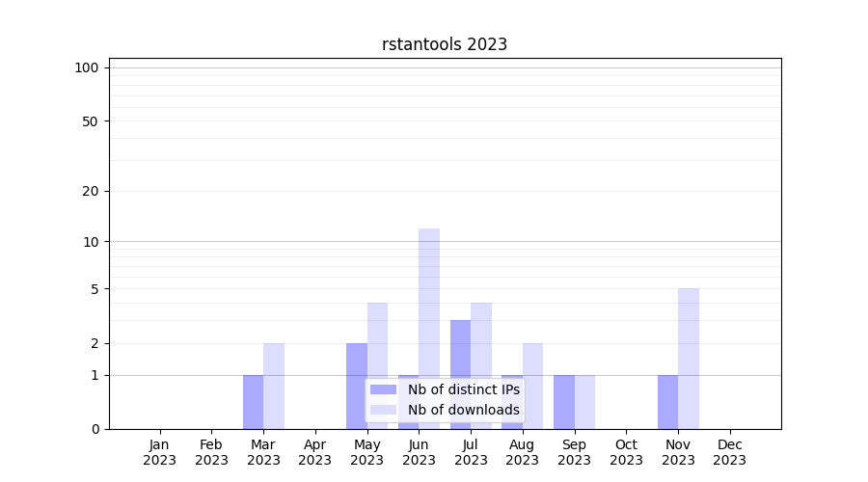Select the 'Nb of downloads' legend label
This screenshot has width=868, height=482.
[x=463, y=410]
